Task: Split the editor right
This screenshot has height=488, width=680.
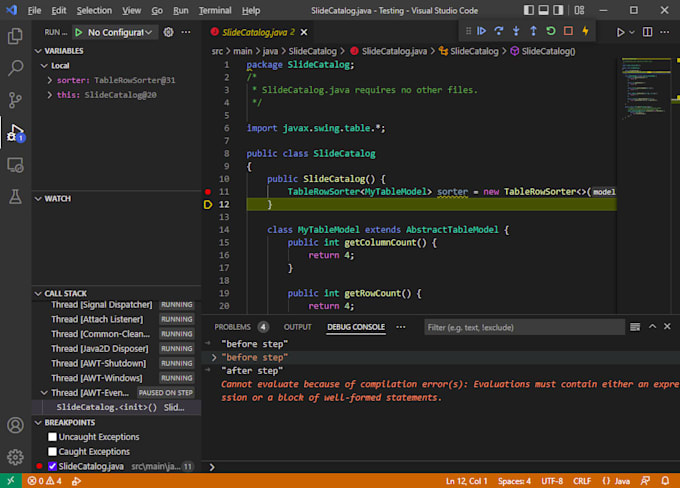Action: 647,32
